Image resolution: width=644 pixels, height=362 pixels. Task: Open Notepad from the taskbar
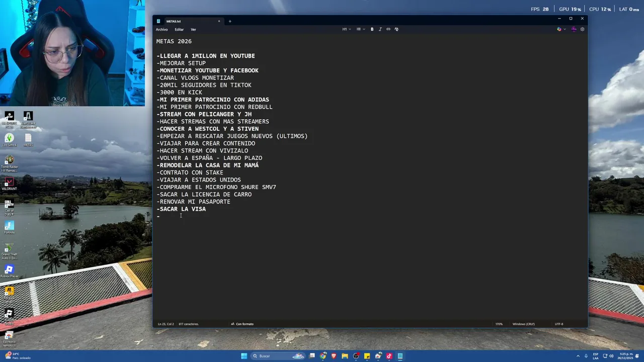point(400,356)
